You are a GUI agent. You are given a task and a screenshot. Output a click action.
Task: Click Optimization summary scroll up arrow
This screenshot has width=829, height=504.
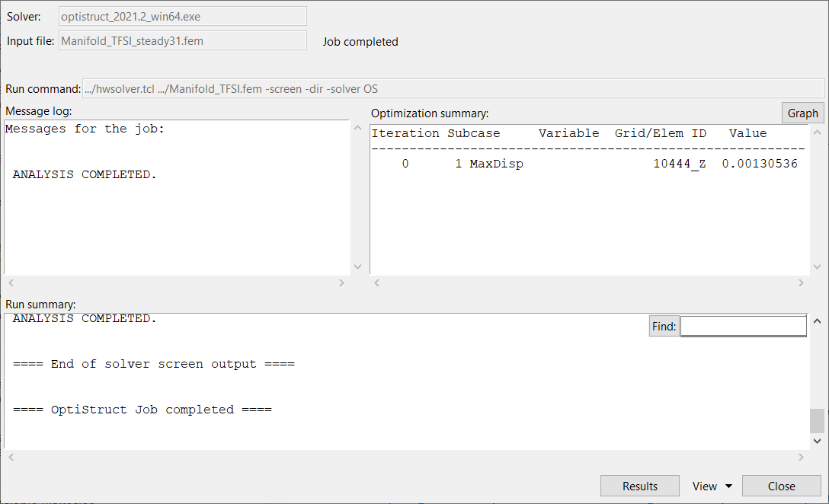(818, 132)
